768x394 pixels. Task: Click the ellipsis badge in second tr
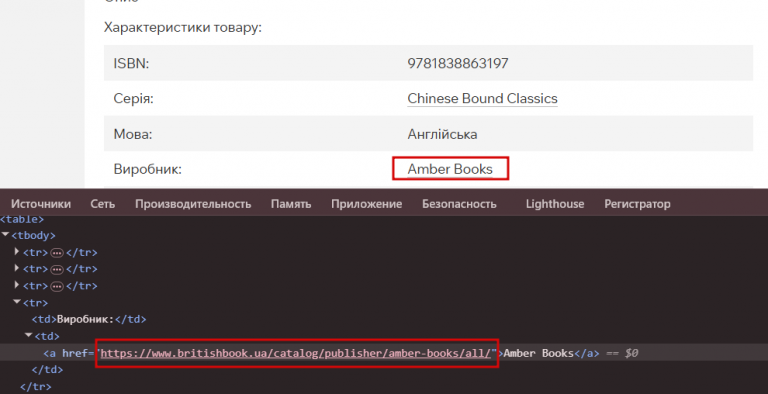click(57, 270)
